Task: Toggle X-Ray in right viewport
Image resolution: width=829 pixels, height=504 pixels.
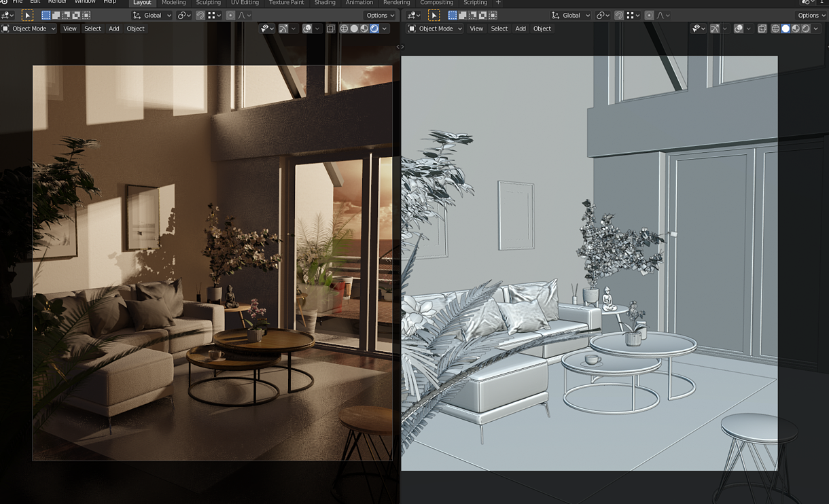Action: 762,29
